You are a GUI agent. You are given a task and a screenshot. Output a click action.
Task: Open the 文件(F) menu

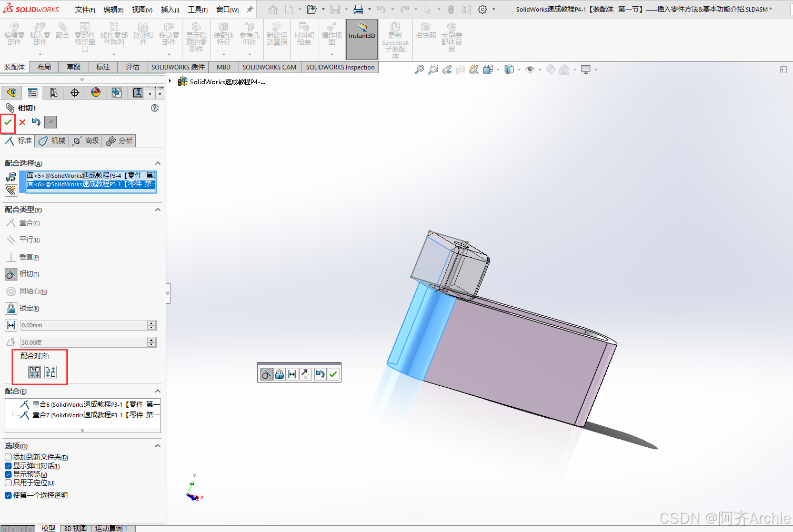(x=85, y=9)
